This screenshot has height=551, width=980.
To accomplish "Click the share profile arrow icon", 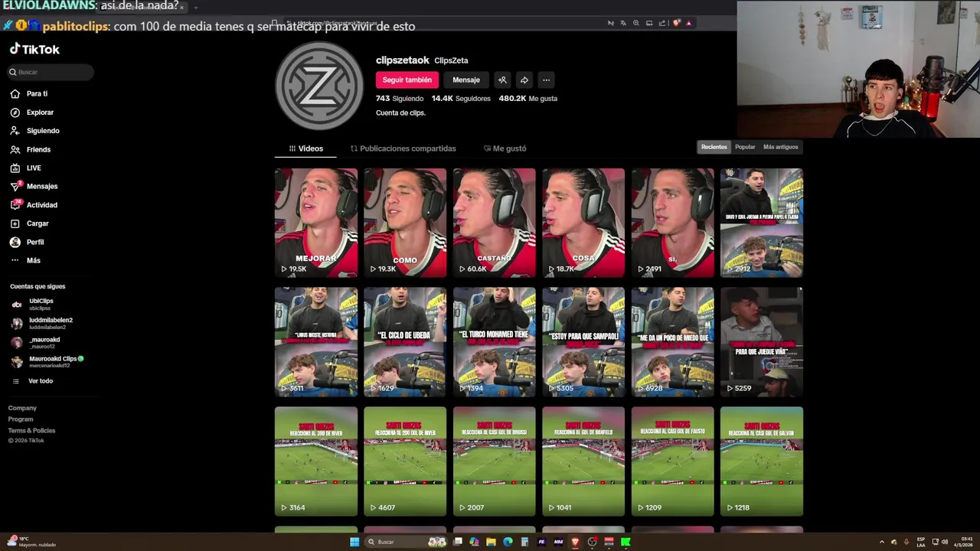I will point(524,80).
